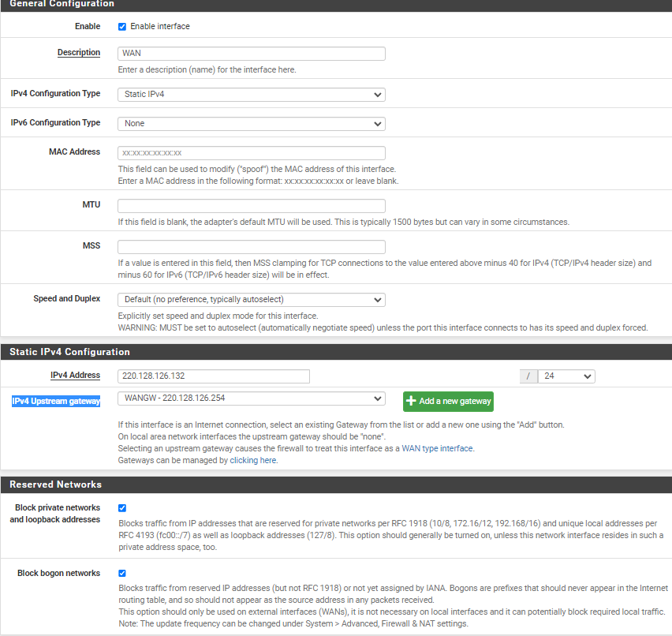Expand the Speed and Duplex dropdown
Screen dimensions: 672x636
(251, 300)
